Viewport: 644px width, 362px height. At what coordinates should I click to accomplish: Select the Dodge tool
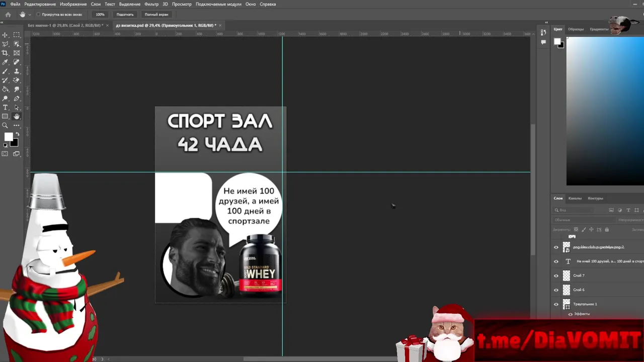[5, 98]
